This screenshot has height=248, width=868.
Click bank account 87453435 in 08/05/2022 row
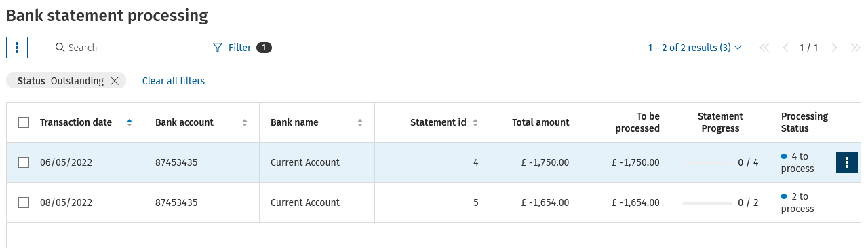click(x=176, y=202)
